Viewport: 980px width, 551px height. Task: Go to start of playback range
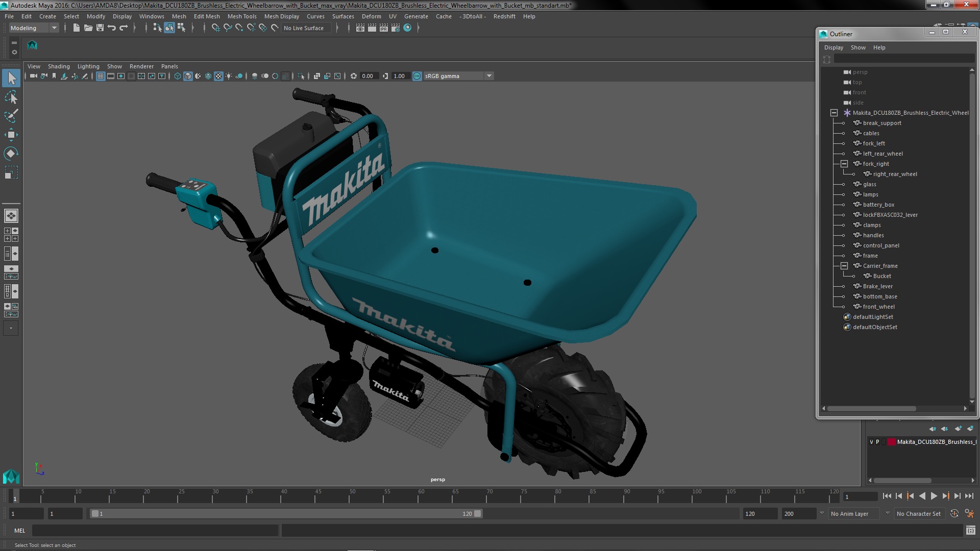(887, 496)
